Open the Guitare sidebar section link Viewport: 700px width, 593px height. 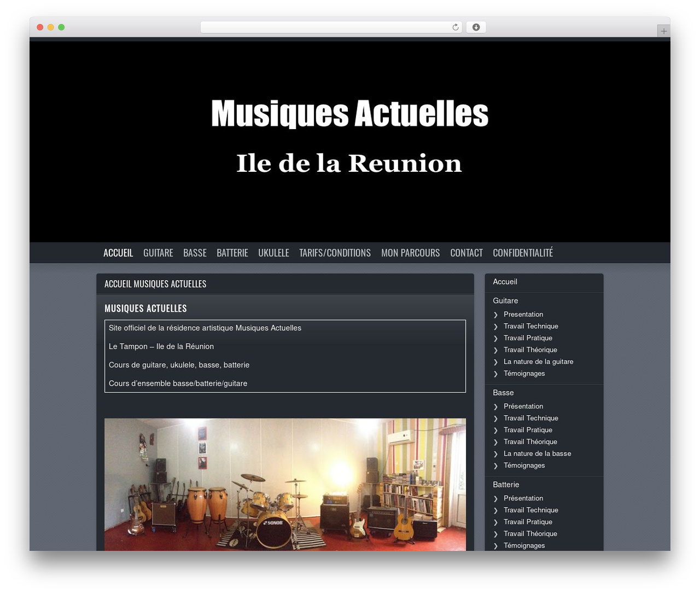505,301
